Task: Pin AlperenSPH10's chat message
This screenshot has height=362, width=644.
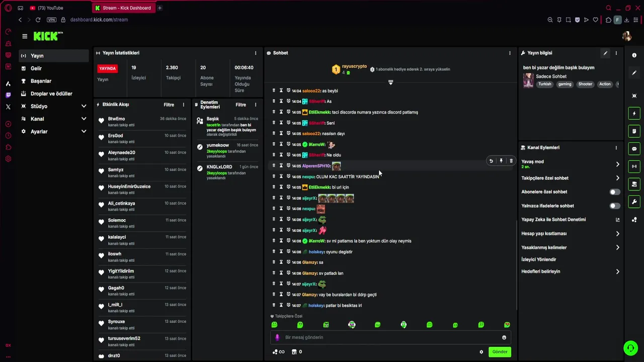Action: 501,161
